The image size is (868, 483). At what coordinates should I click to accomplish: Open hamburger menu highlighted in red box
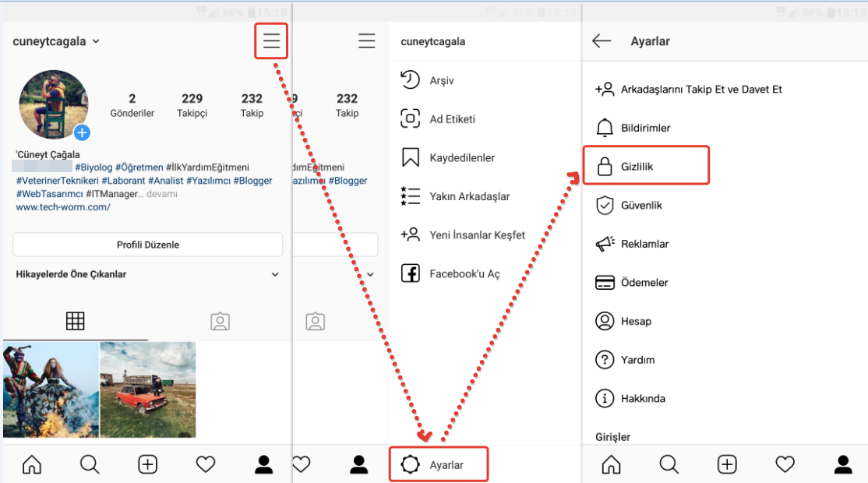[271, 41]
